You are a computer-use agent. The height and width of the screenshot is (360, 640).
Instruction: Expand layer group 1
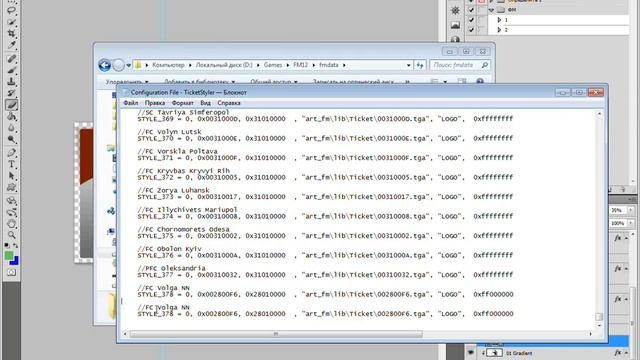(499, 20)
